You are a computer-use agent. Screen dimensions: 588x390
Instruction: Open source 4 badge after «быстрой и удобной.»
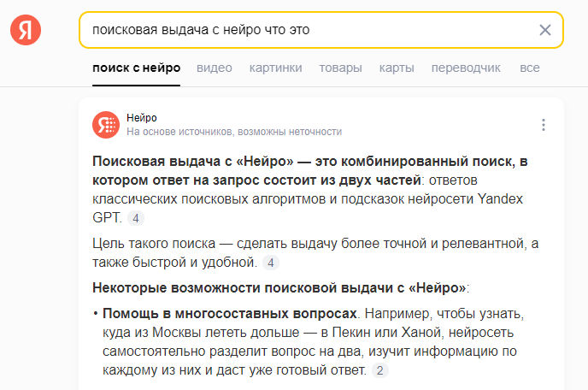click(271, 263)
